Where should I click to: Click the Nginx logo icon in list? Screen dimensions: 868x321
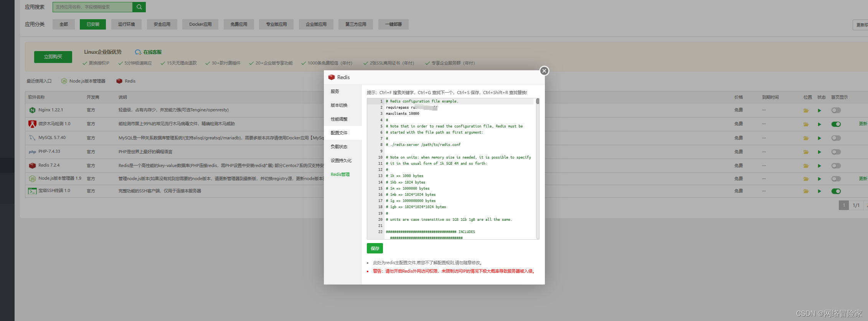[32, 110]
